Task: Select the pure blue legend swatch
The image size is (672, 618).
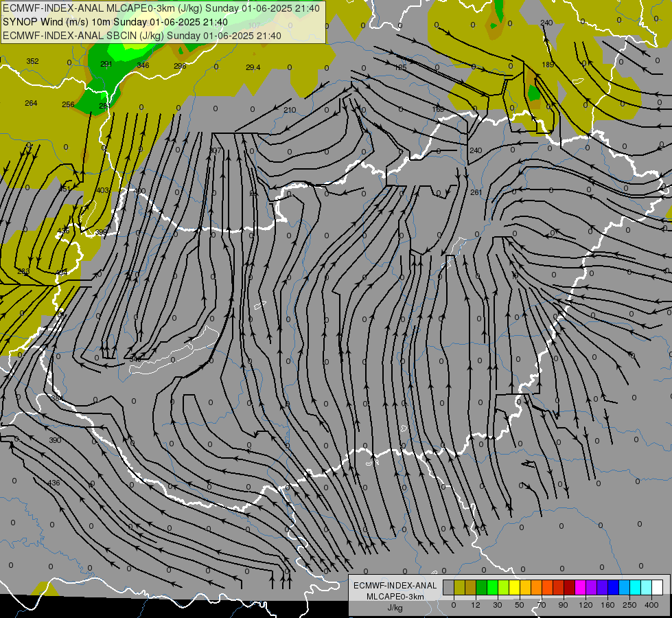Action: click(613, 587)
